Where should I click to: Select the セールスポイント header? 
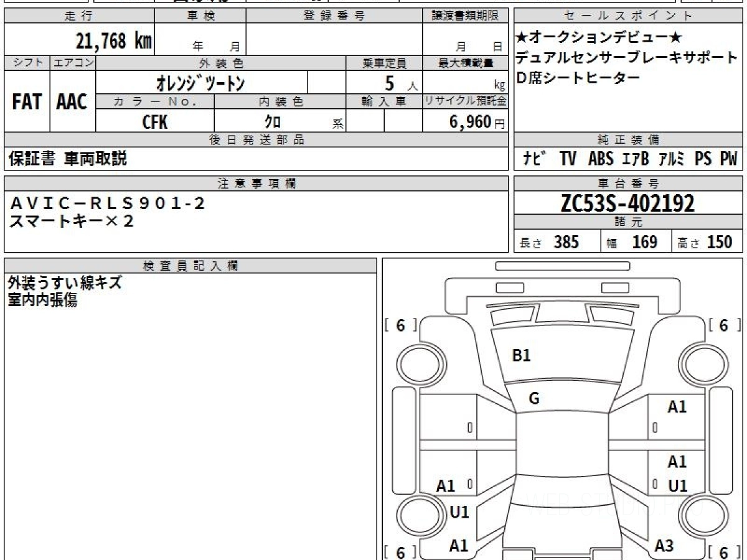pos(628,16)
